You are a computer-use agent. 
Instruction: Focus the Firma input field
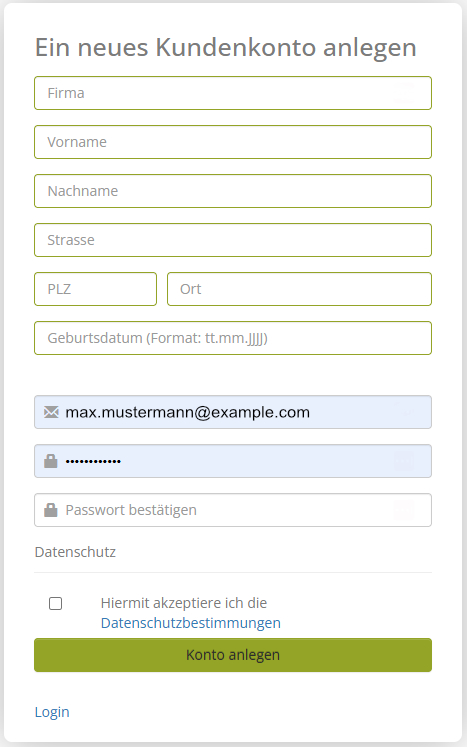pyautogui.click(x=233, y=93)
